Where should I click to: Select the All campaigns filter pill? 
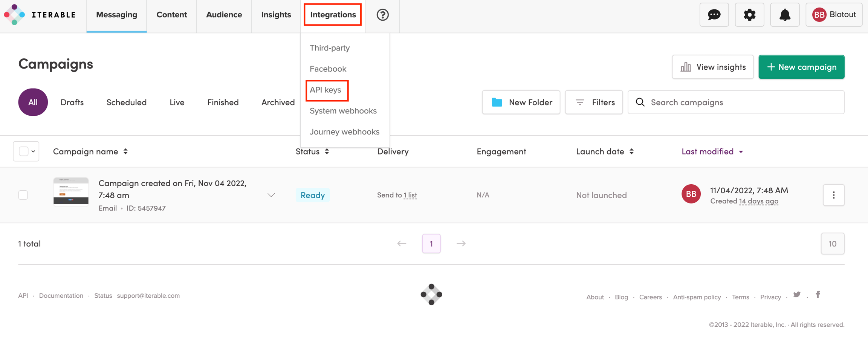coord(33,102)
